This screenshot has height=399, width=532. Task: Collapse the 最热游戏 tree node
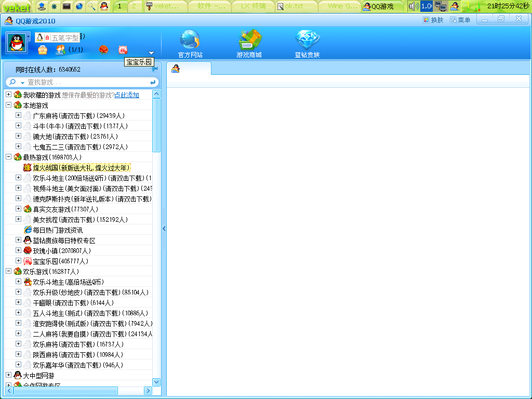[x=8, y=157]
